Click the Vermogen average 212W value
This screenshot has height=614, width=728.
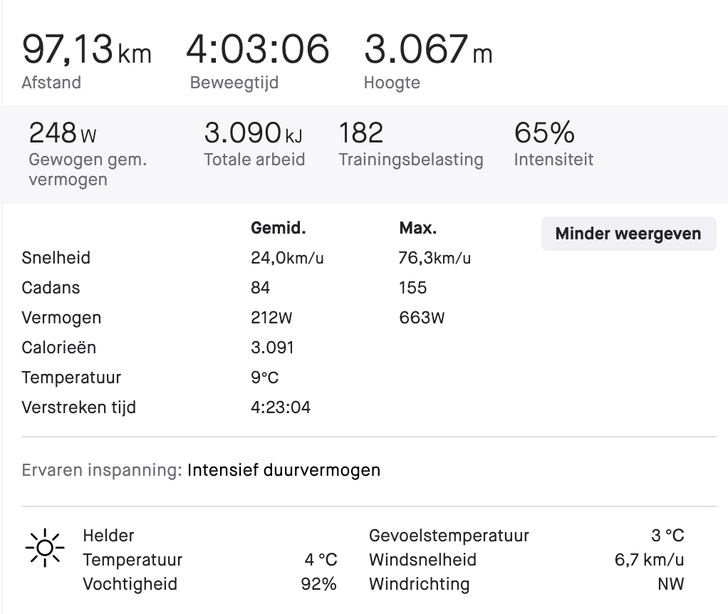point(272,318)
